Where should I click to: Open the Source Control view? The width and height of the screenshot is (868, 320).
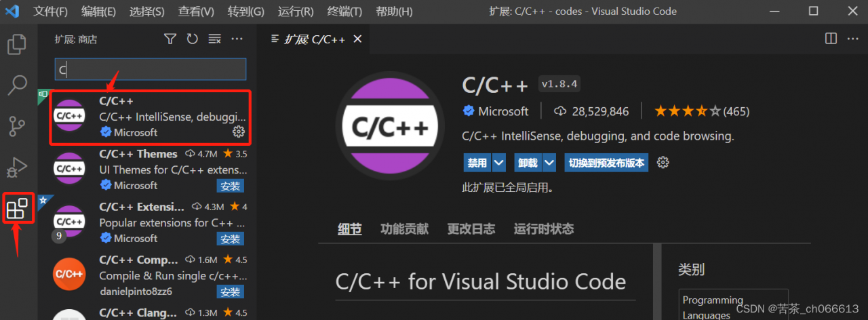[17, 126]
